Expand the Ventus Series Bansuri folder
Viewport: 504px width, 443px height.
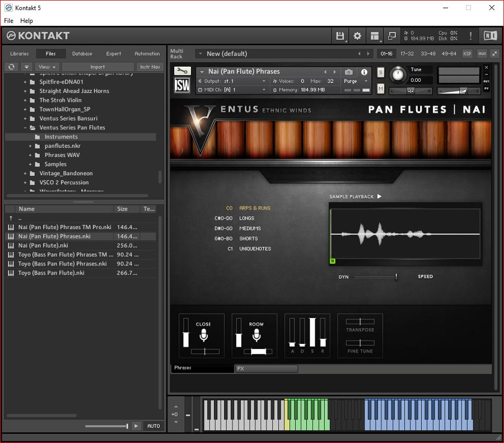click(25, 118)
